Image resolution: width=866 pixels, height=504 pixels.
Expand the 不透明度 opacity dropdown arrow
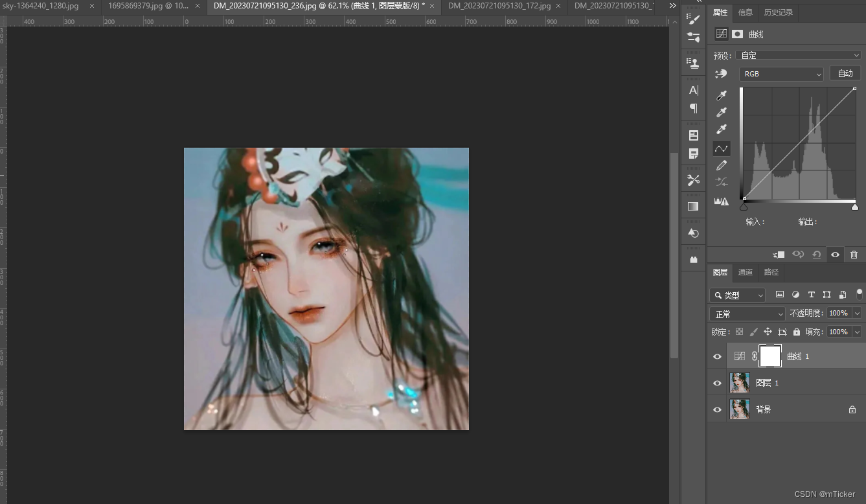[857, 313]
